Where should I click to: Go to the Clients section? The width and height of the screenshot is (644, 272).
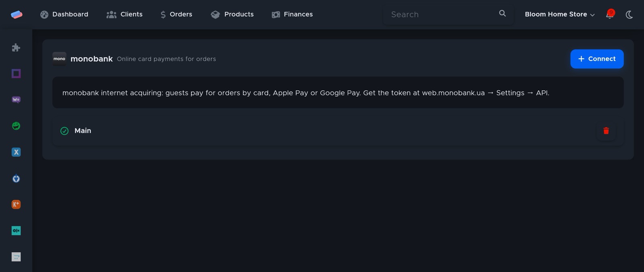pyautogui.click(x=124, y=15)
